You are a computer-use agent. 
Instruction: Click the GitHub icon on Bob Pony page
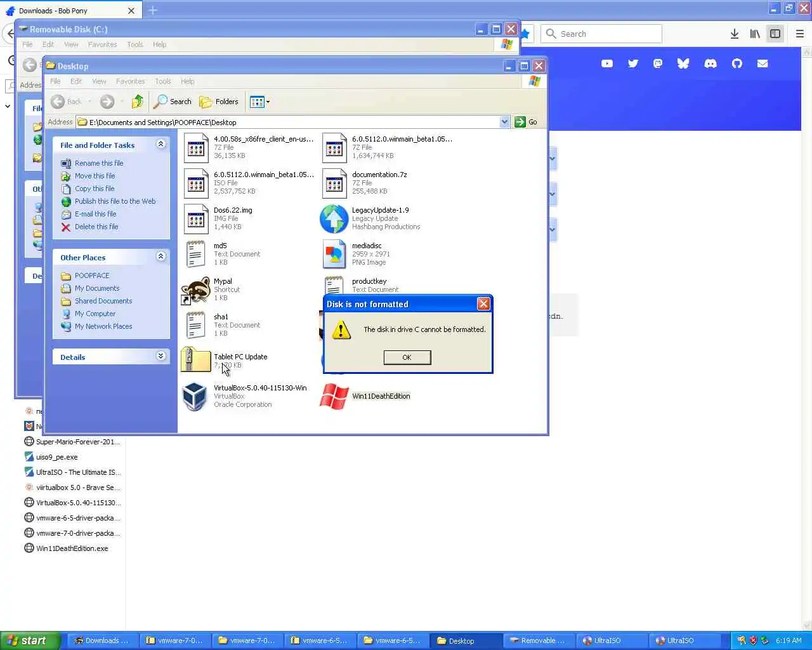[x=737, y=63]
